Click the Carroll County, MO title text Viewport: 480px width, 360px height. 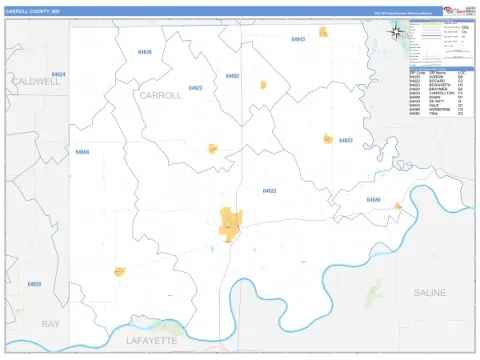click(x=32, y=11)
